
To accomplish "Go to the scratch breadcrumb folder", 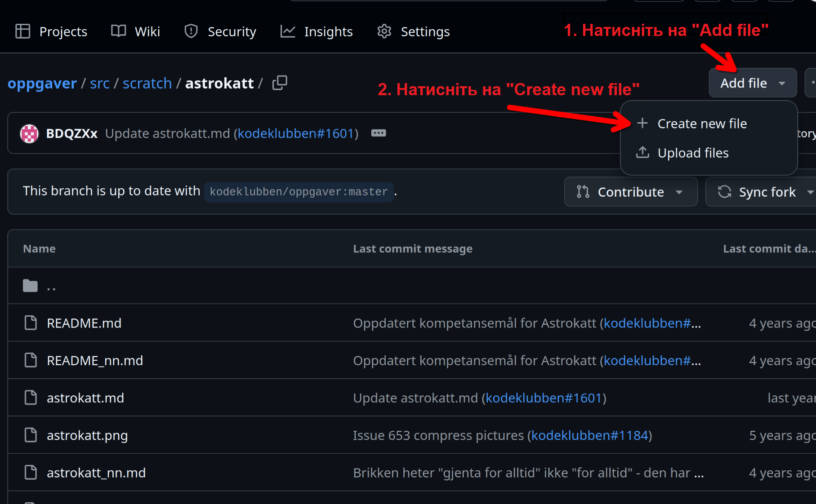I will click(147, 84).
